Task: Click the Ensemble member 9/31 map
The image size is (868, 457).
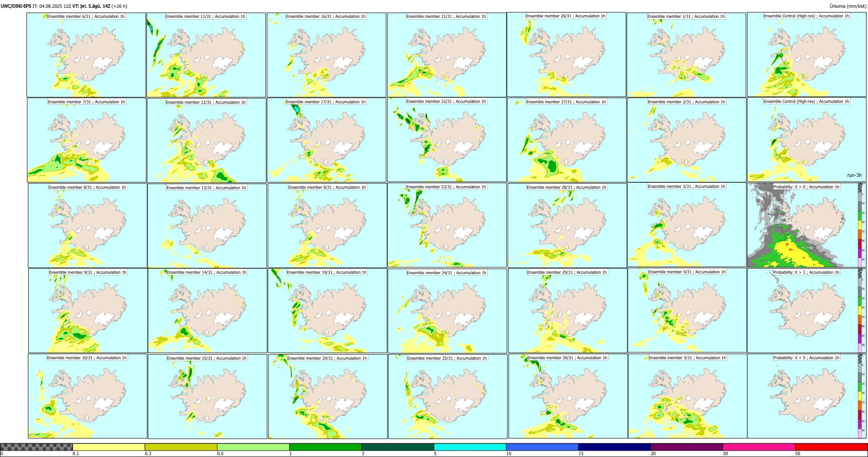Action: (x=88, y=310)
